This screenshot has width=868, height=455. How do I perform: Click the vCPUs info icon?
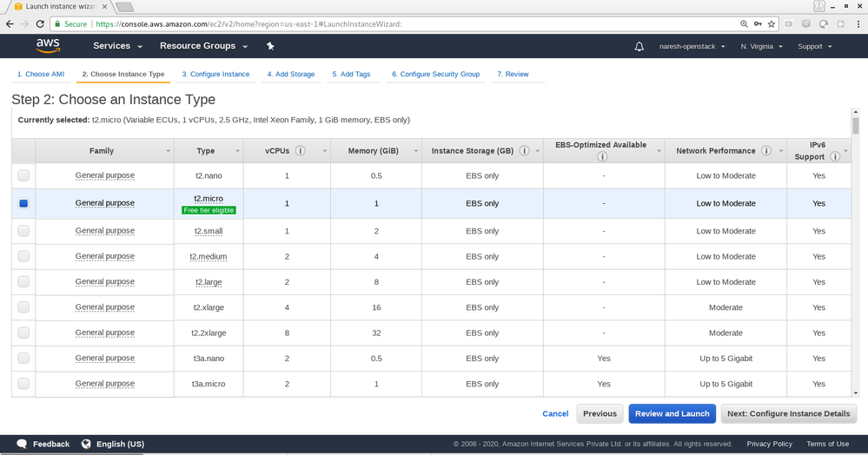point(300,151)
